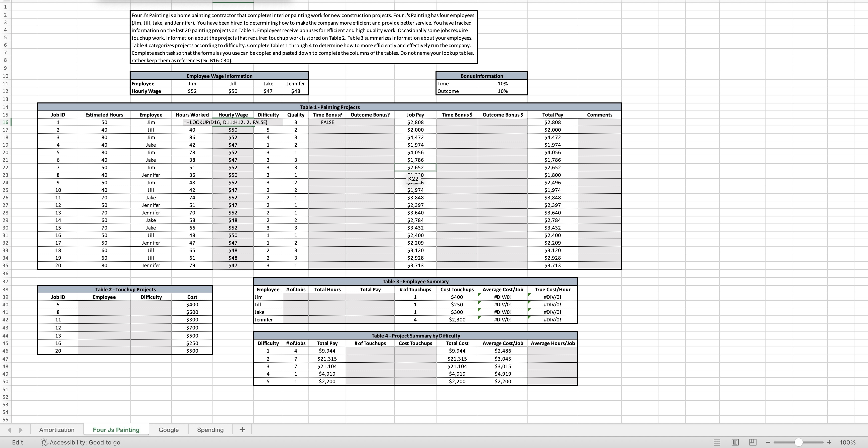868x448 pixels.
Task: Click the next sheet navigation arrow
Action: pos(20,430)
